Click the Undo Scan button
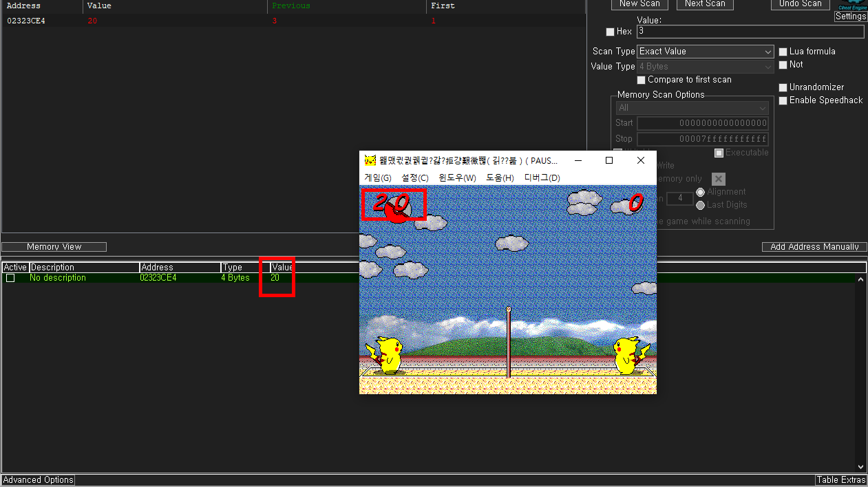The image size is (868, 487). (x=800, y=4)
